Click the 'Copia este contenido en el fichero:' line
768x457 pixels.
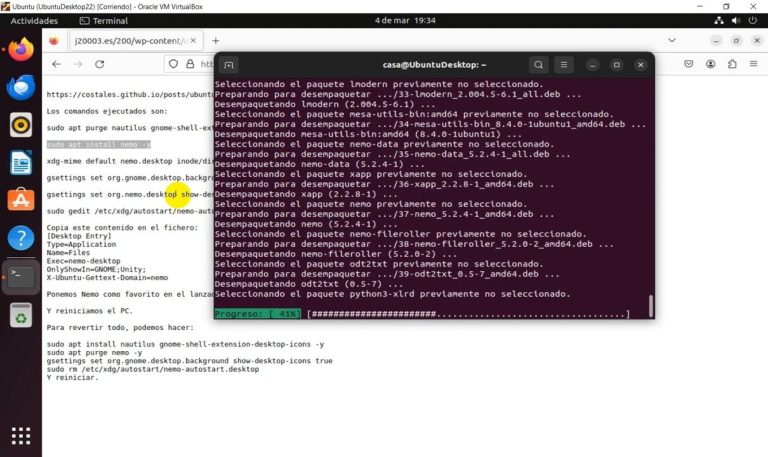122,228
